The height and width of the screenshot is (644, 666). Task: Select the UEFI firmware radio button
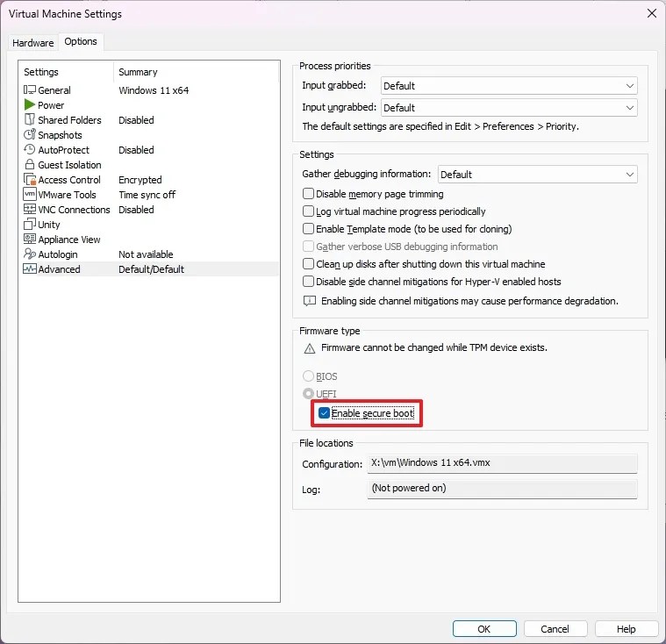coord(308,394)
